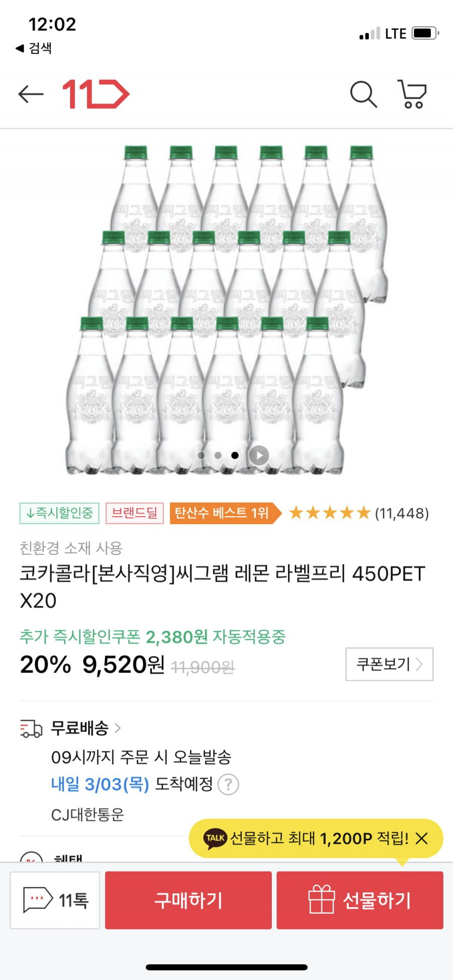Tap the 브랜드딜 badge

134,513
